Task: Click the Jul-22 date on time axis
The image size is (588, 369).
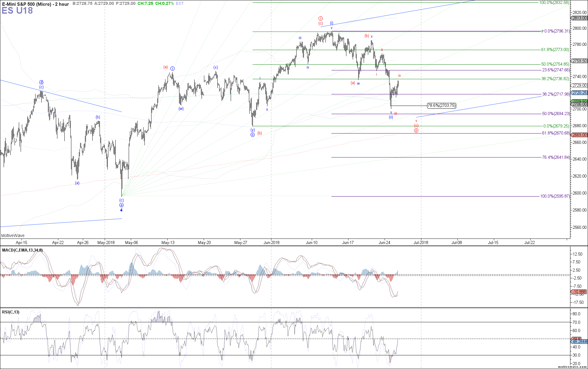Action: 529,242
